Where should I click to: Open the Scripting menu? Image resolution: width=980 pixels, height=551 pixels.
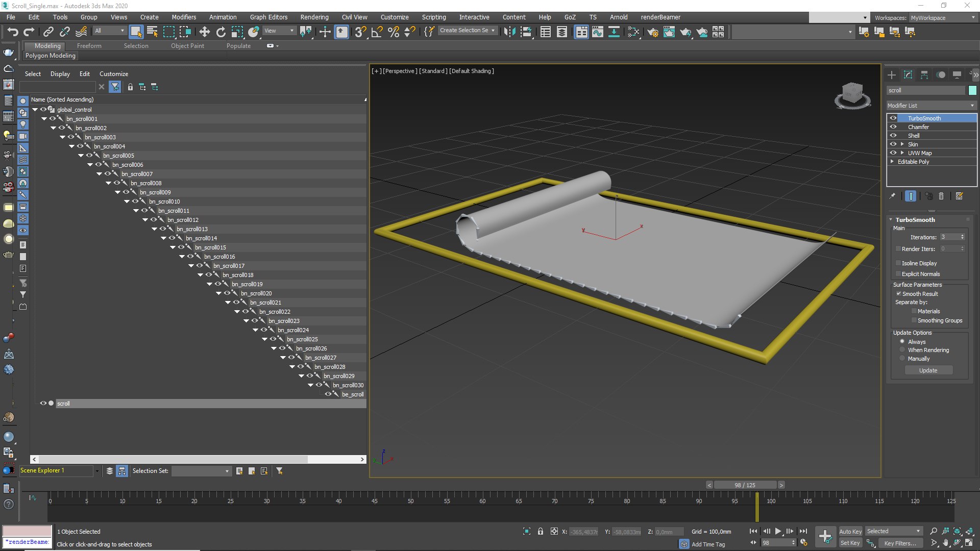pos(434,17)
